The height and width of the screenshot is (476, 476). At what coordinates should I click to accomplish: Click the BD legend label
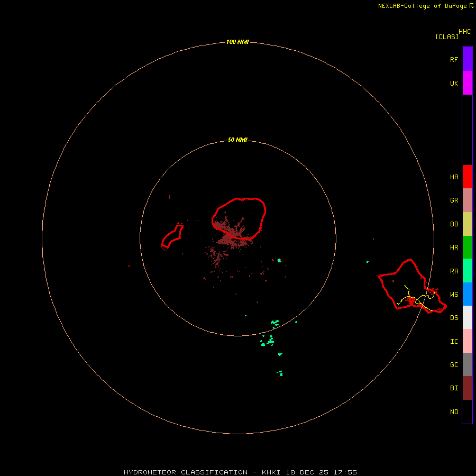pos(454,224)
